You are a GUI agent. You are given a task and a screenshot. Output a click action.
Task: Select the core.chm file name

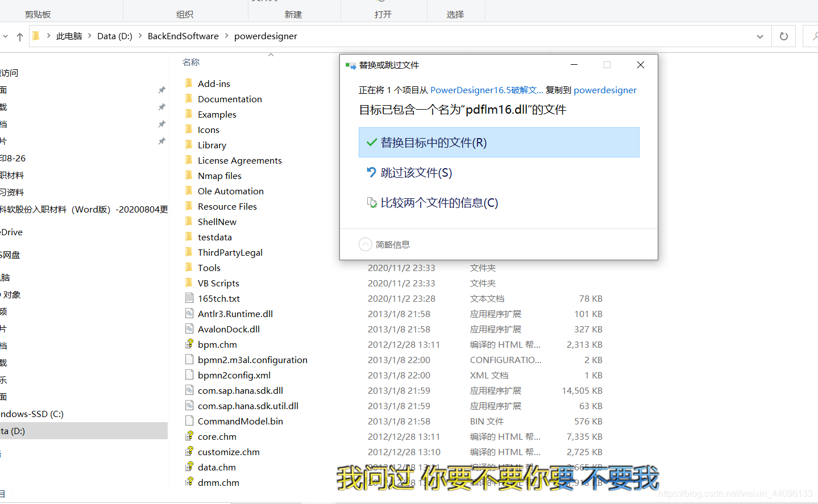pyautogui.click(x=217, y=436)
